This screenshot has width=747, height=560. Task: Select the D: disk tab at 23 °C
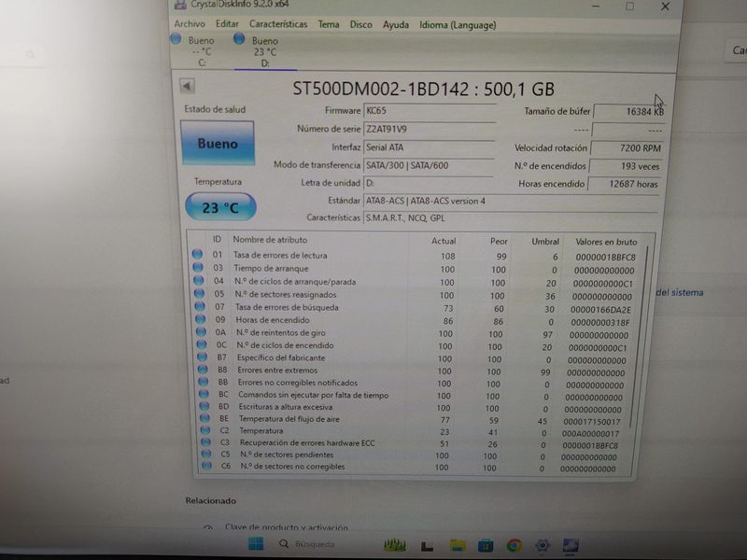265,52
